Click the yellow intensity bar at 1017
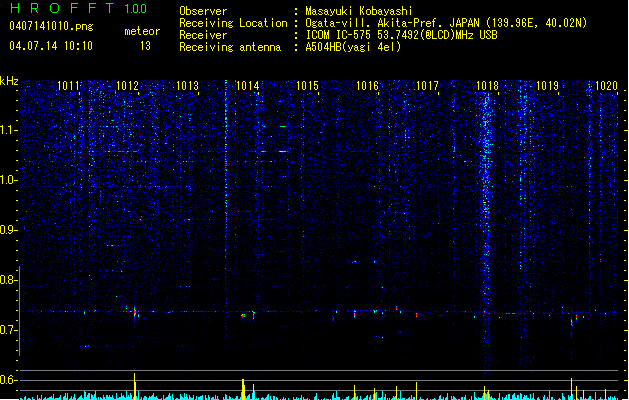 click(416, 391)
